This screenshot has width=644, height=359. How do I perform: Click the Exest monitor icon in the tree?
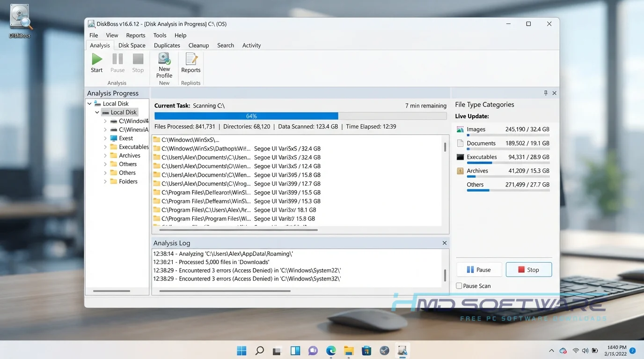[x=114, y=138]
